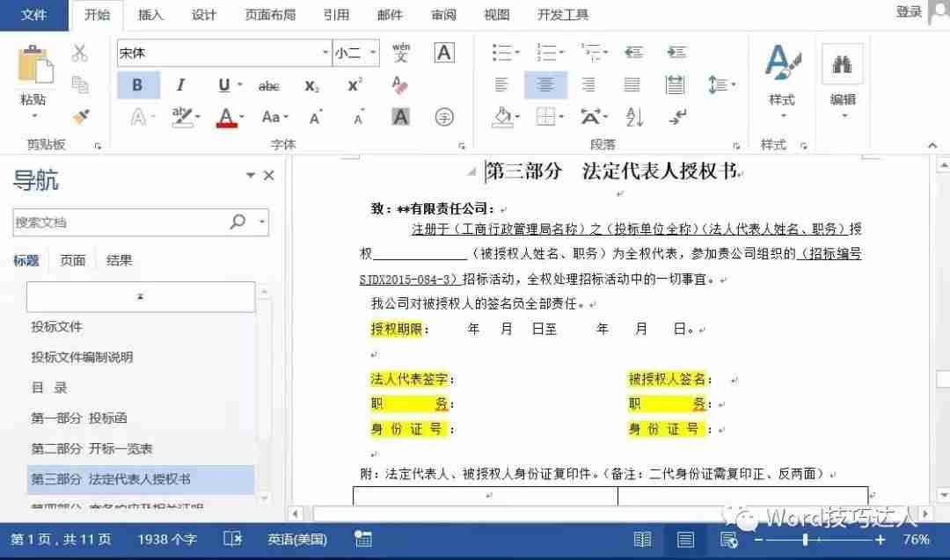950x560 pixels.
Task: Click the shading paint bucket icon
Action: click(x=505, y=117)
